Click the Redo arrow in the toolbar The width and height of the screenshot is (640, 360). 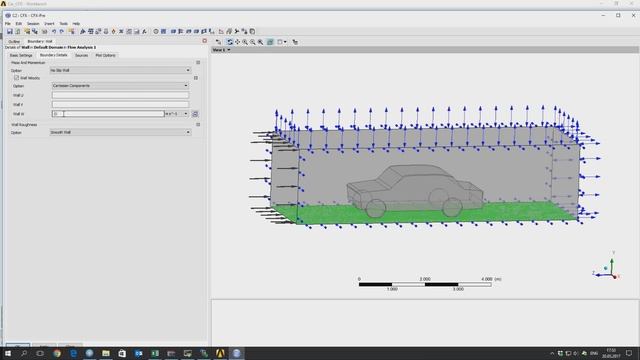coord(62,31)
